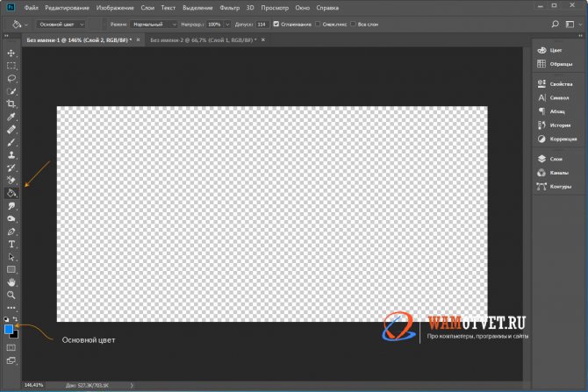Image resolution: width=588 pixels, height=392 pixels.
Task: Select the Eraser tool
Action: point(11,181)
